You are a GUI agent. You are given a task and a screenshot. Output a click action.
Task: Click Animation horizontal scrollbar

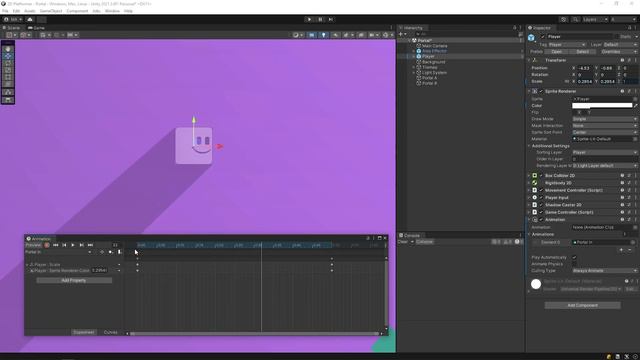coord(255,333)
